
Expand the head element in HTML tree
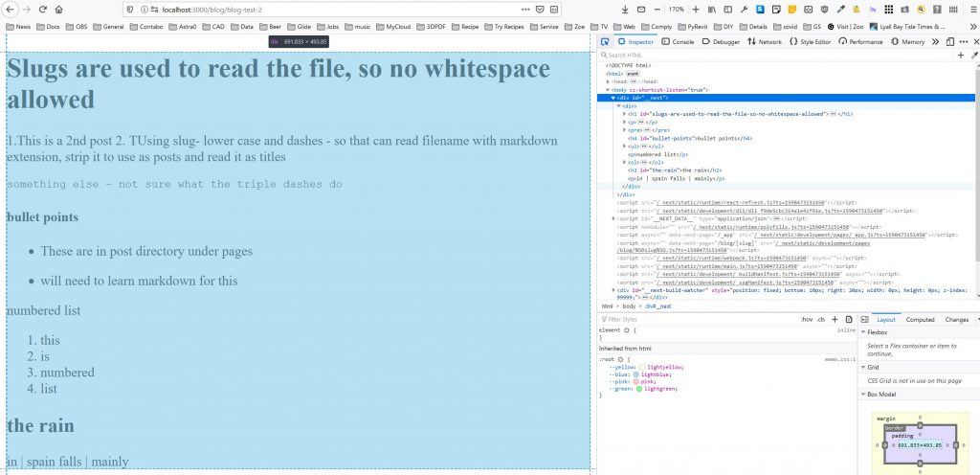[609, 81]
